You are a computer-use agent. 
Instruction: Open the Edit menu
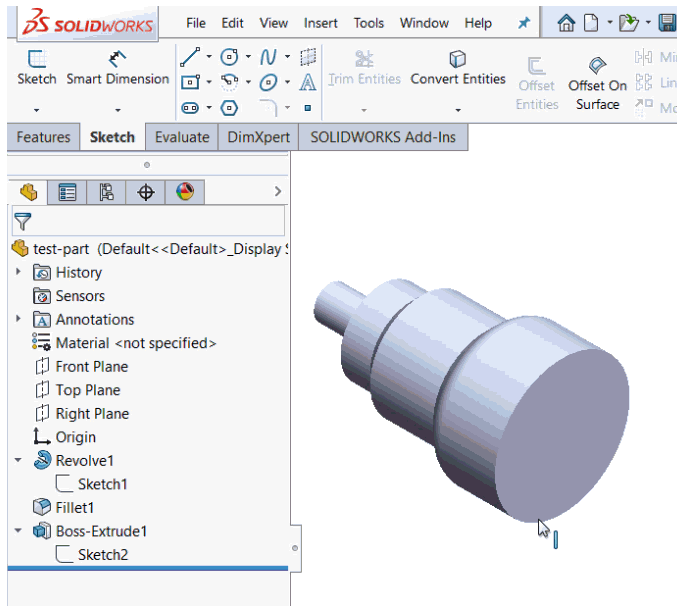point(232,23)
